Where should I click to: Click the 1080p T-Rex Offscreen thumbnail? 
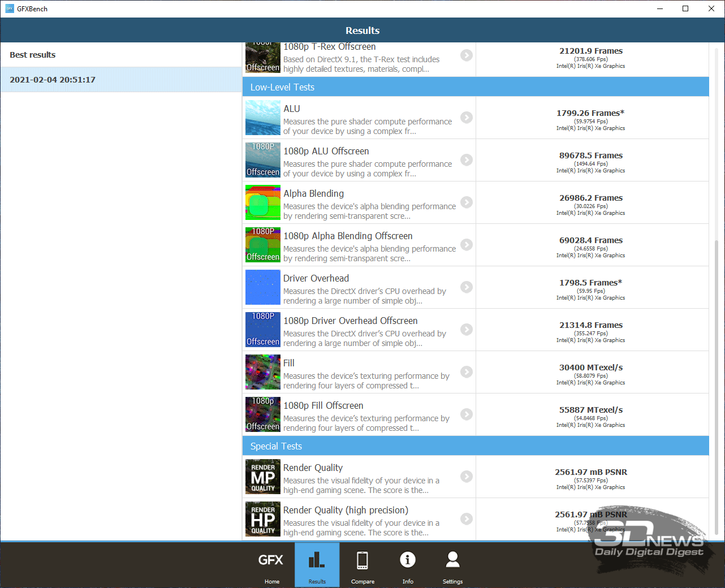point(263,58)
